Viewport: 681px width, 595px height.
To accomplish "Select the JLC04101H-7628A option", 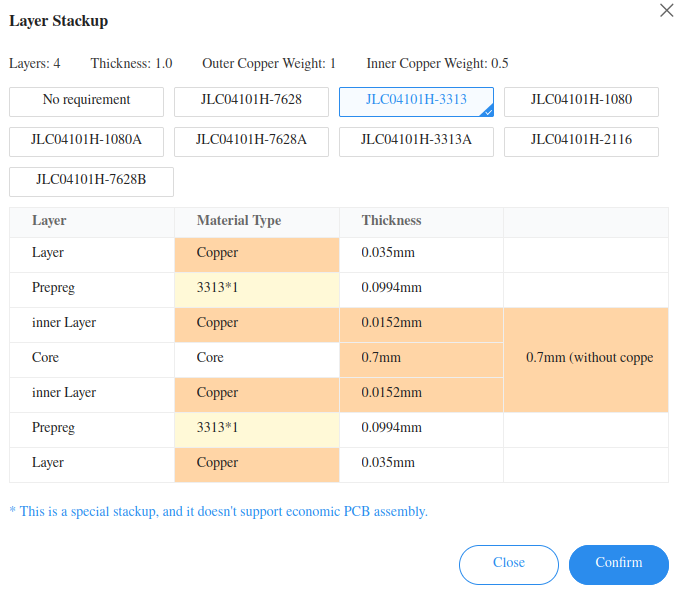I will tap(251, 141).
